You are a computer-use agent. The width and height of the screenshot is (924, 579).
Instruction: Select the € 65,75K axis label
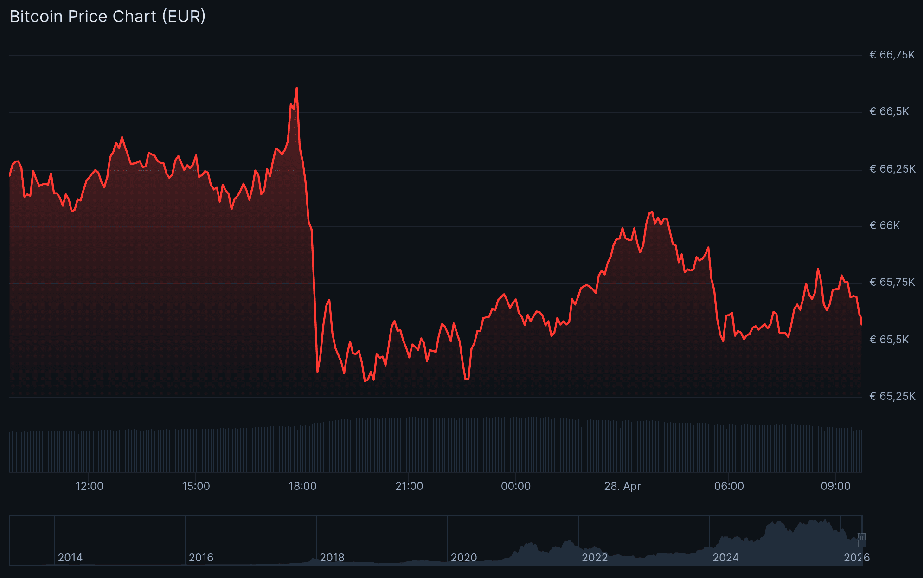pyautogui.click(x=892, y=282)
